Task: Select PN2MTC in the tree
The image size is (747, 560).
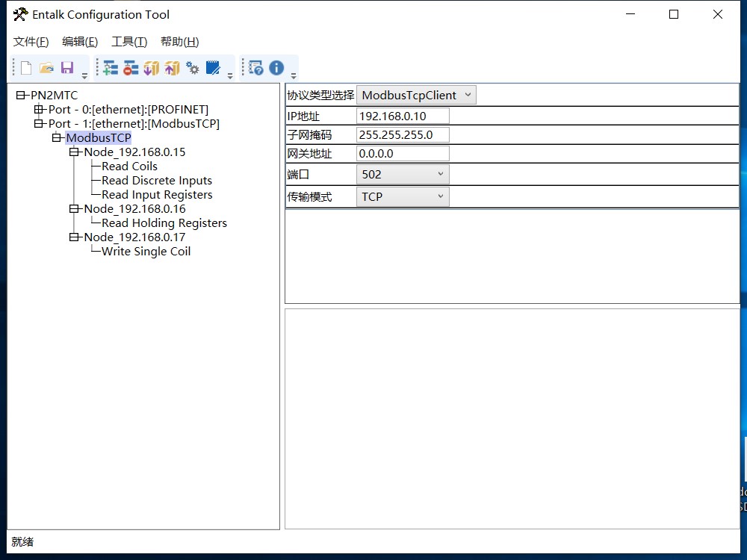Action: click(54, 96)
